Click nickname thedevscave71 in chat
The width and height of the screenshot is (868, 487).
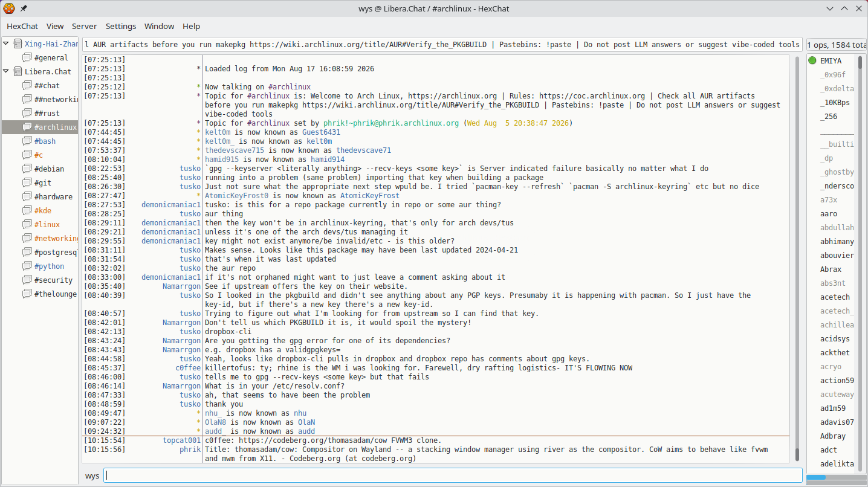coord(364,150)
